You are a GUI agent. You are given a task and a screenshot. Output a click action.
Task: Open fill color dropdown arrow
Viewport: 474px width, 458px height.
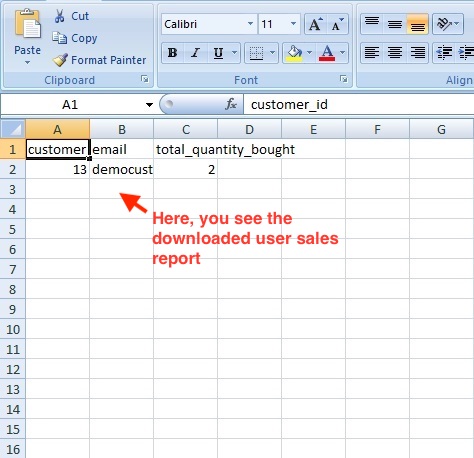pyautogui.click(x=309, y=53)
